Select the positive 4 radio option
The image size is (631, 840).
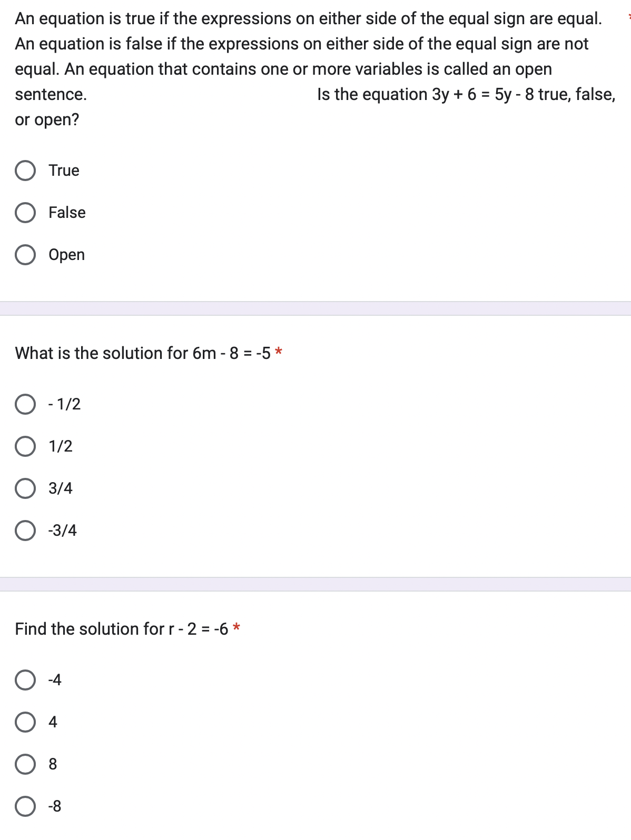tap(25, 722)
